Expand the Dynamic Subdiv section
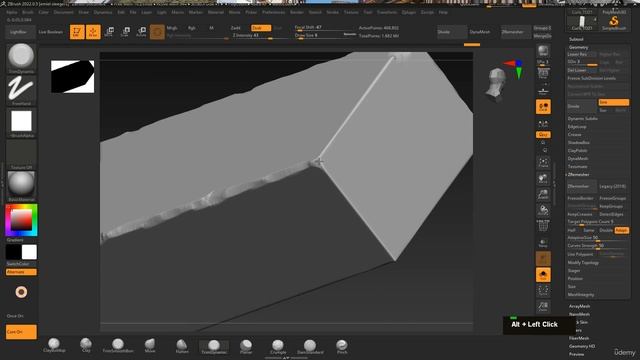 [x=582, y=118]
